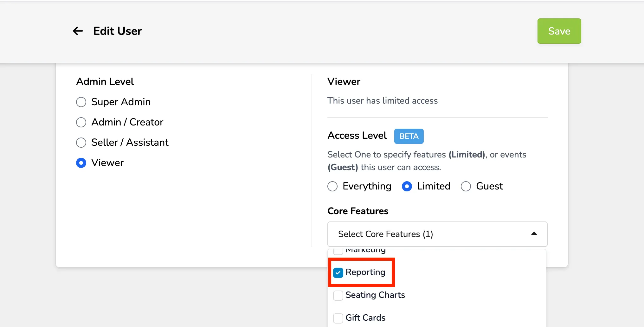Save the user changes
The image size is (644, 327).
[x=559, y=31]
